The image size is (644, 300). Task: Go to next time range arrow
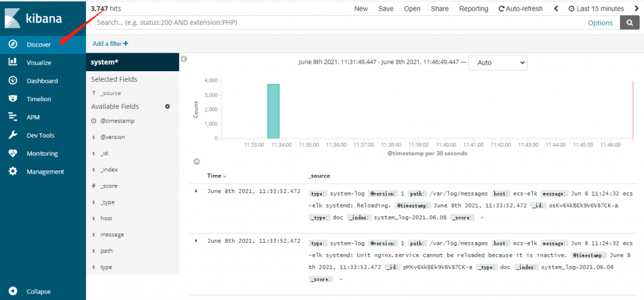[x=636, y=9]
